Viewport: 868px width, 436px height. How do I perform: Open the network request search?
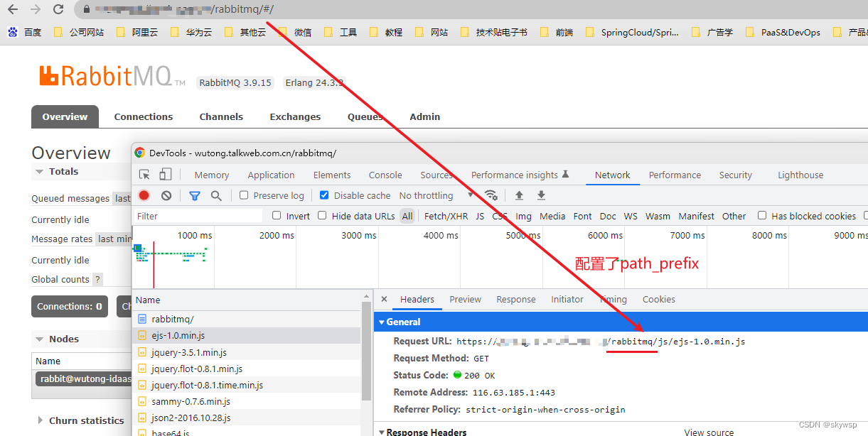click(216, 195)
